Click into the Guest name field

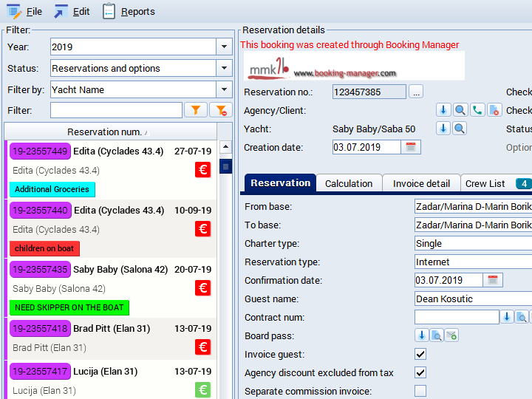point(473,299)
